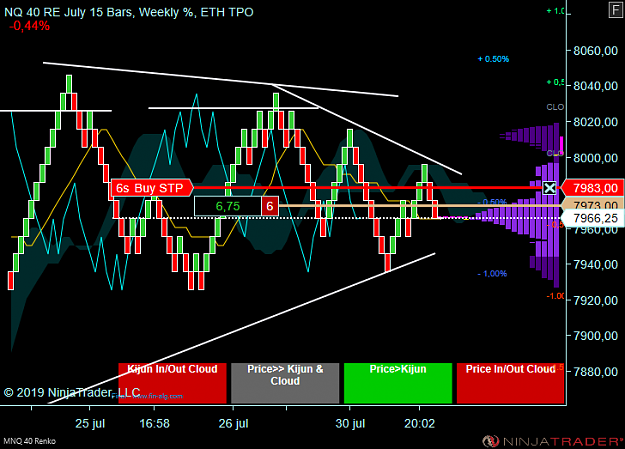
Task: Click the 7880,00 price axis label
Action: coord(596,371)
